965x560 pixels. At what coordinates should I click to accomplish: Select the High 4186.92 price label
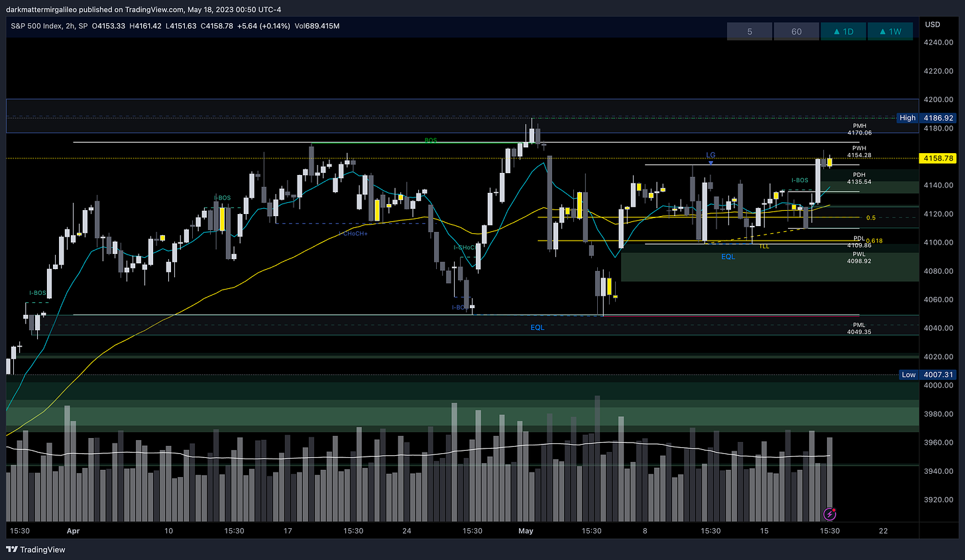coord(926,117)
